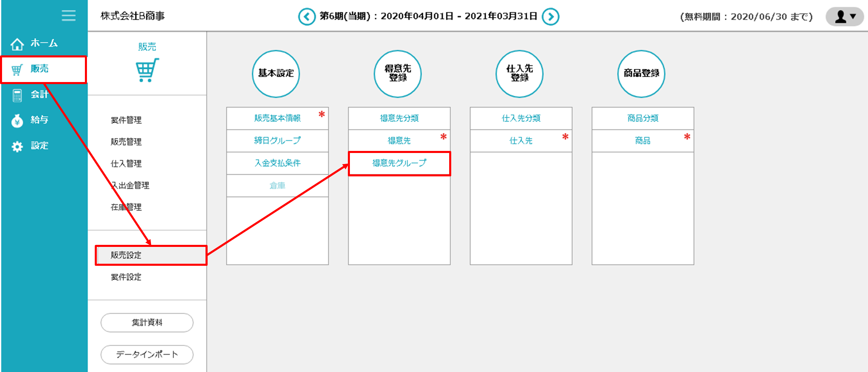Go to previous fiscal period arrow

click(x=306, y=17)
